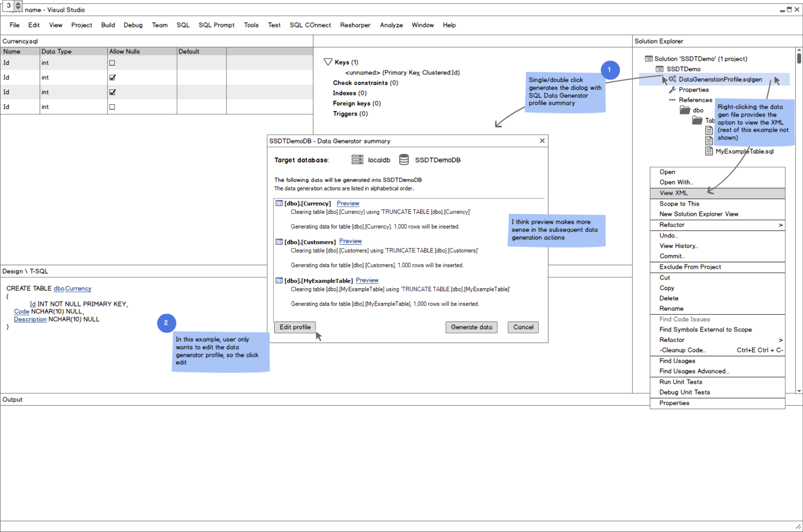The width and height of the screenshot is (803, 532).
Task: Click Properties at context menu bottom
Action: pos(717,403)
